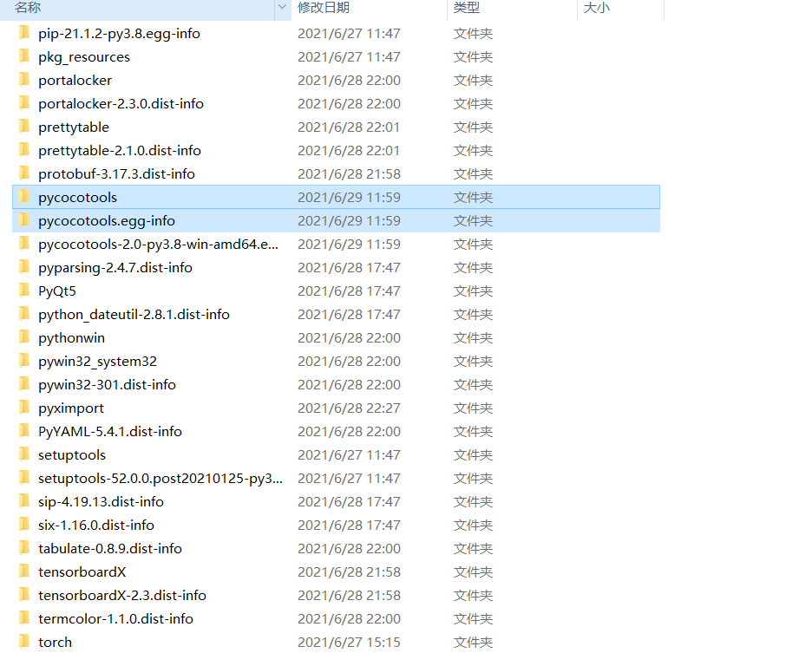Click the prettytable folder icon
Viewport: 812px width, 653px height.
pyautogui.click(x=23, y=127)
